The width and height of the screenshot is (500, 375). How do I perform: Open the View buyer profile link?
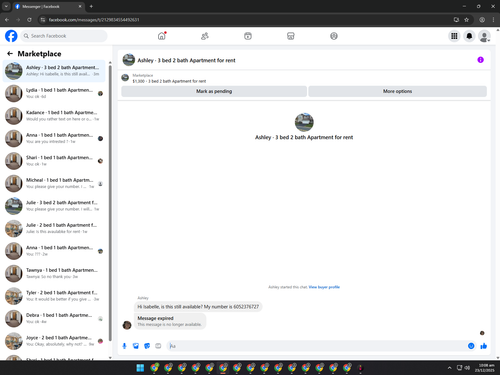[x=324, y=287]
